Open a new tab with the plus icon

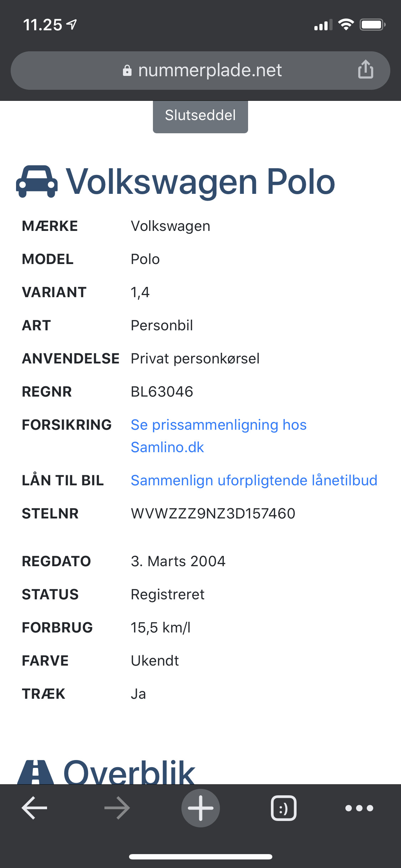pyautogui.click(x=200, y=808)
